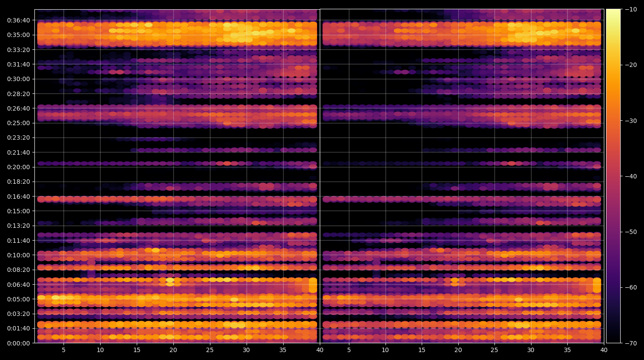
Task: Click x-axis label 35 under right panel
Action: 567,350
